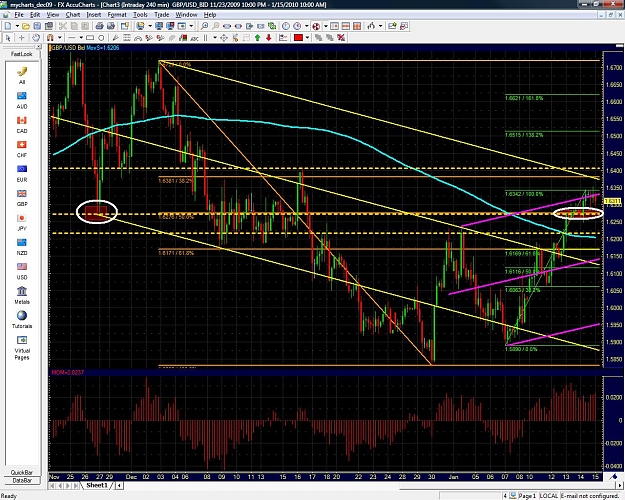Open the GBP currency group

[22, 197]
